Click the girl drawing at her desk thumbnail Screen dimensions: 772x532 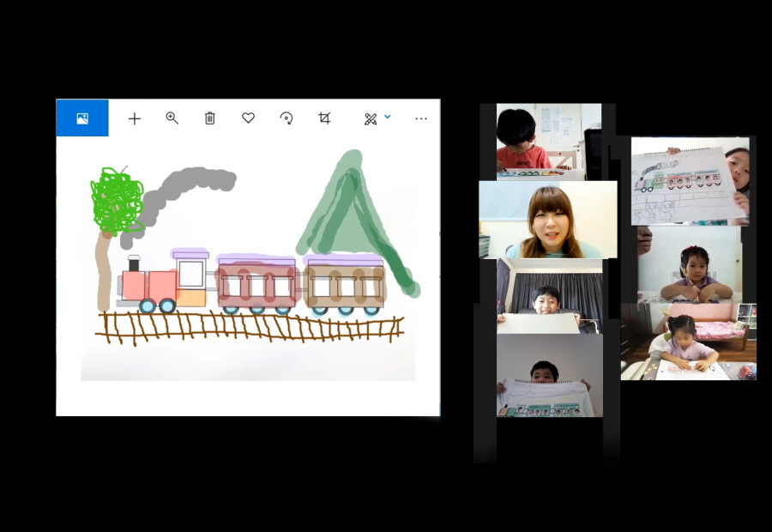click(689, 342)
